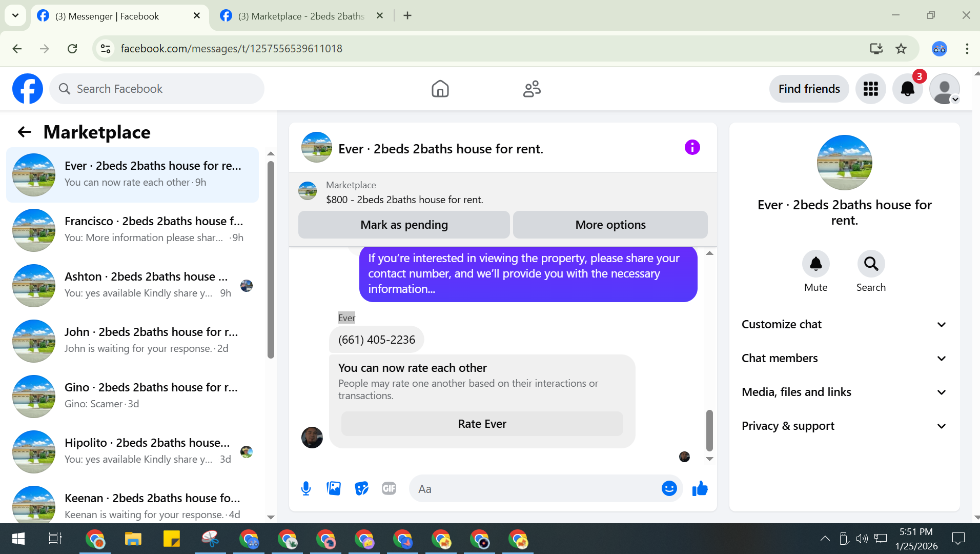Click the install app icon in address bar
The width and height of the screenshot is (980, 554).
pyautogui.click(x=876, y=49)
